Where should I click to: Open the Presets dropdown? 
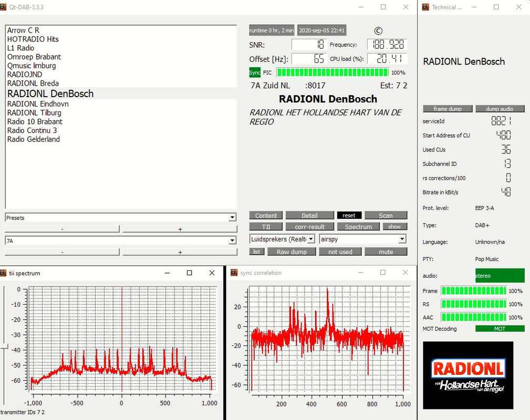point(121,217)
